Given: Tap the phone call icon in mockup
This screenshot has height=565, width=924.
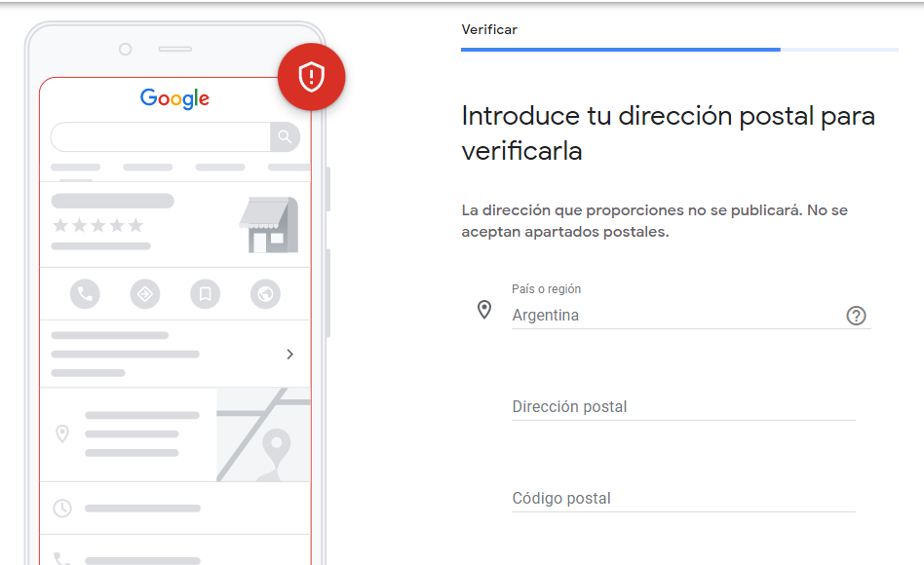Looking at the screenshot, I should 85,294.
